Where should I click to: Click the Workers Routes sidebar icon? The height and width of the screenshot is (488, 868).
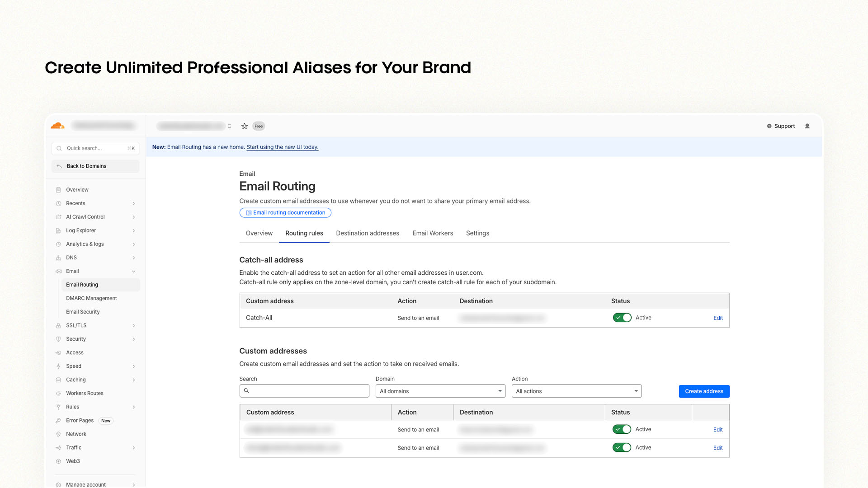[59, 393]
